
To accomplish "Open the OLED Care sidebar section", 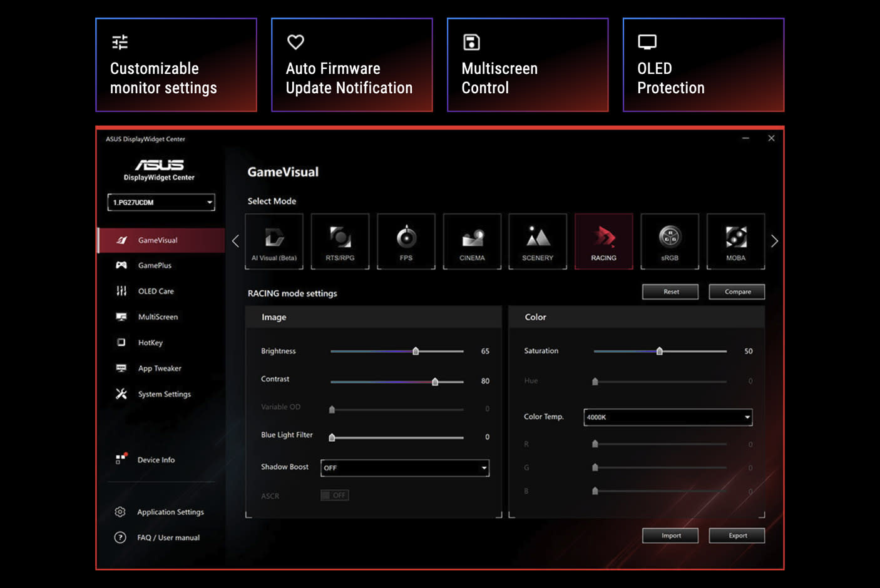I will (x=156, y=291).
